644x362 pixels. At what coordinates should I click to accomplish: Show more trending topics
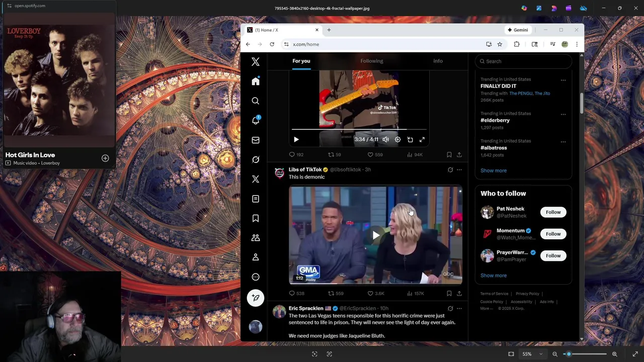click(x=494, y=170)
